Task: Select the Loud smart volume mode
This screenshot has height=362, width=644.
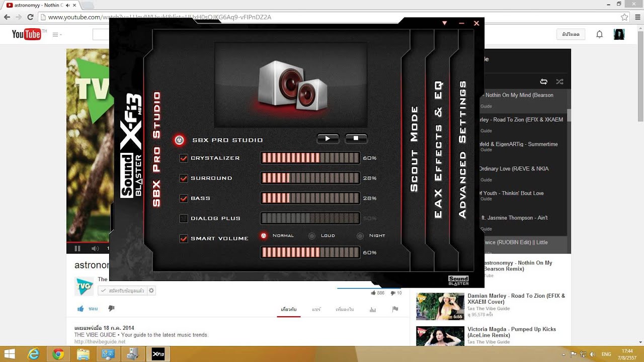Action: click(x=312, y=236)
